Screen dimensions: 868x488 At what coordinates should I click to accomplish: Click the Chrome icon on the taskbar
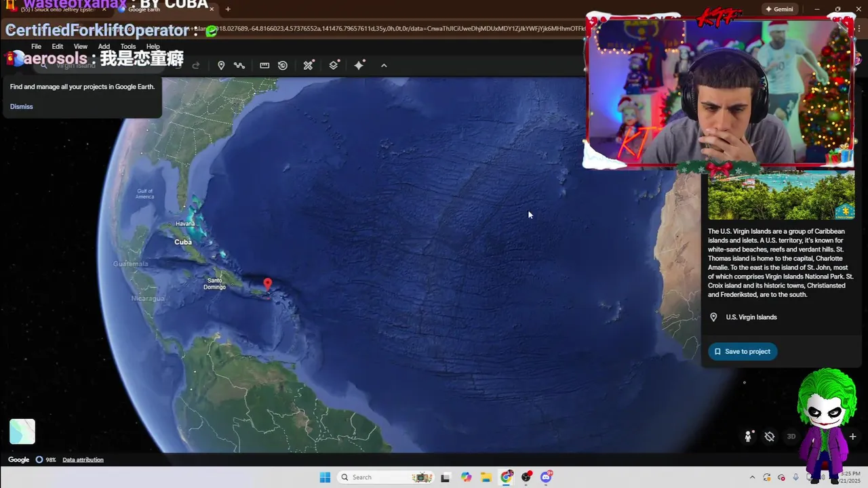[507, 477]
